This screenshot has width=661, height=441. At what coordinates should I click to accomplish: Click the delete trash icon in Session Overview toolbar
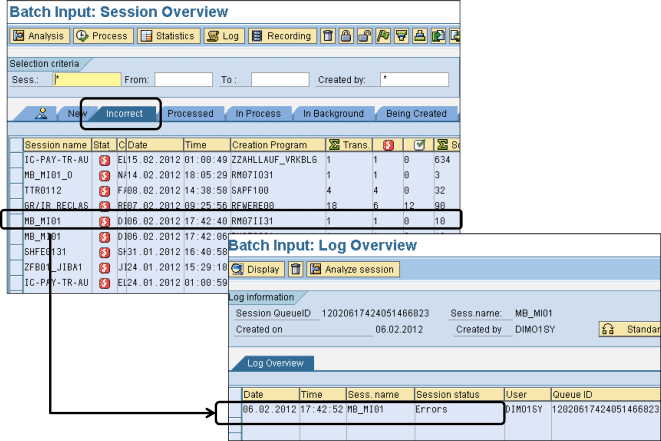(328, 36)
